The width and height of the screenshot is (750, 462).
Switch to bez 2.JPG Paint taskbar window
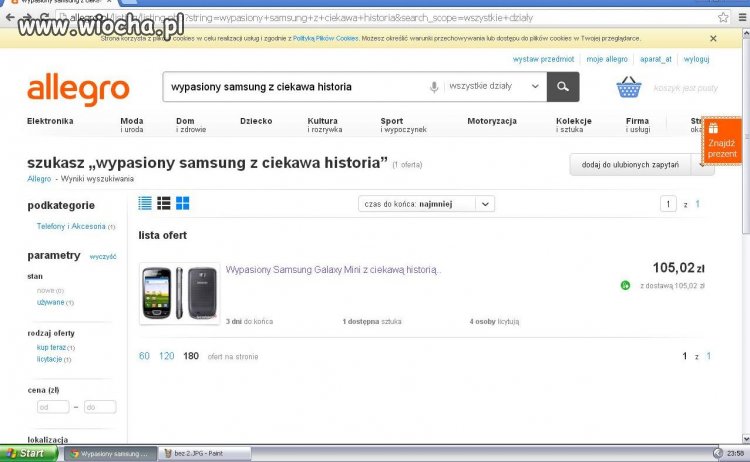pyautogui.click(x=205, y=453)
